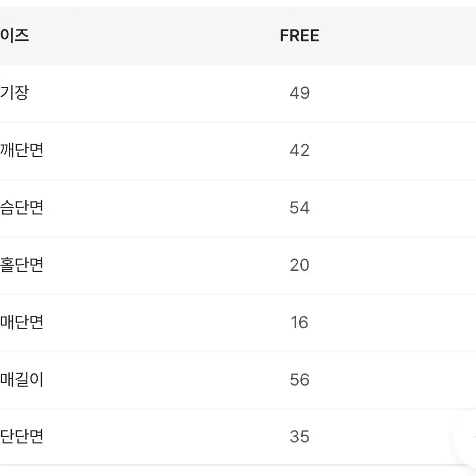Click the gray header row background
The height and width of the screenshot is (476, 476).
[x=238, y=36]
